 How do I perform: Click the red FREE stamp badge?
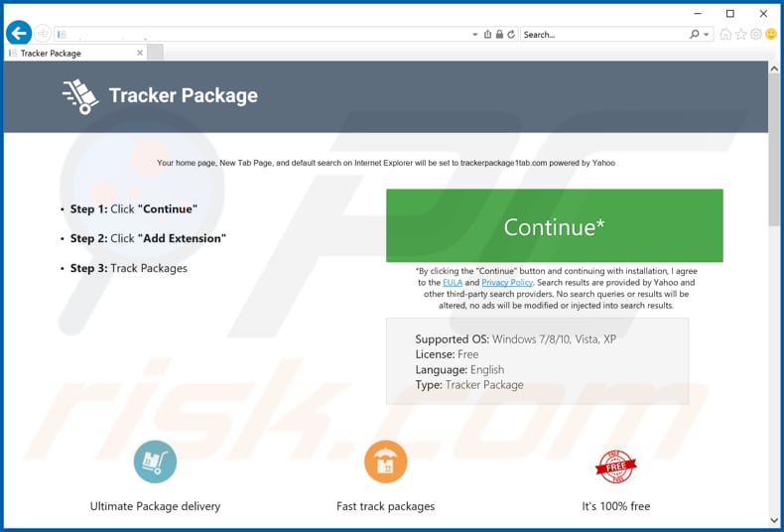(616, 466)
